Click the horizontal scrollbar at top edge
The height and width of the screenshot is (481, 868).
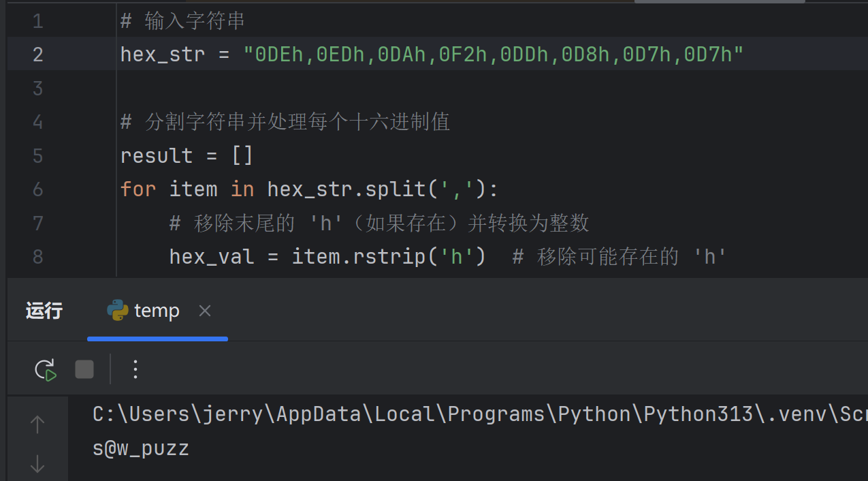(720, 1)
